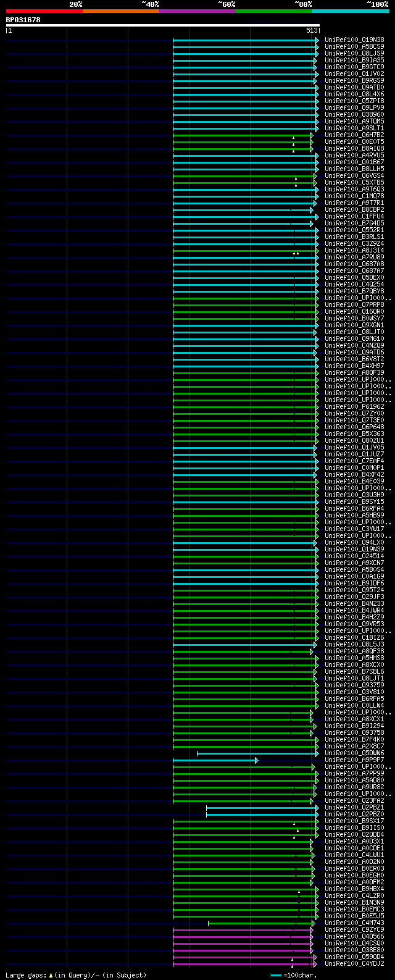Screen dimensions: 395x980
Task: Click the white query sequence ruler bar
Action: (x=162, y=25)
